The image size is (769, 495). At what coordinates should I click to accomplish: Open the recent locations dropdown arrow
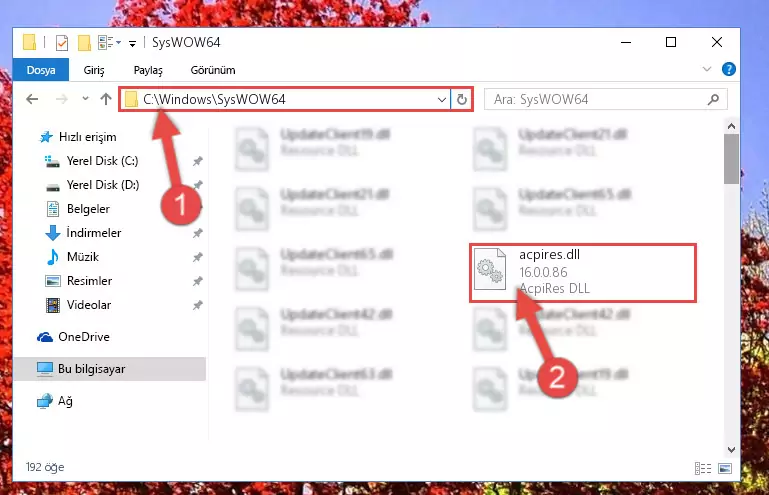[x=85, y=99]
